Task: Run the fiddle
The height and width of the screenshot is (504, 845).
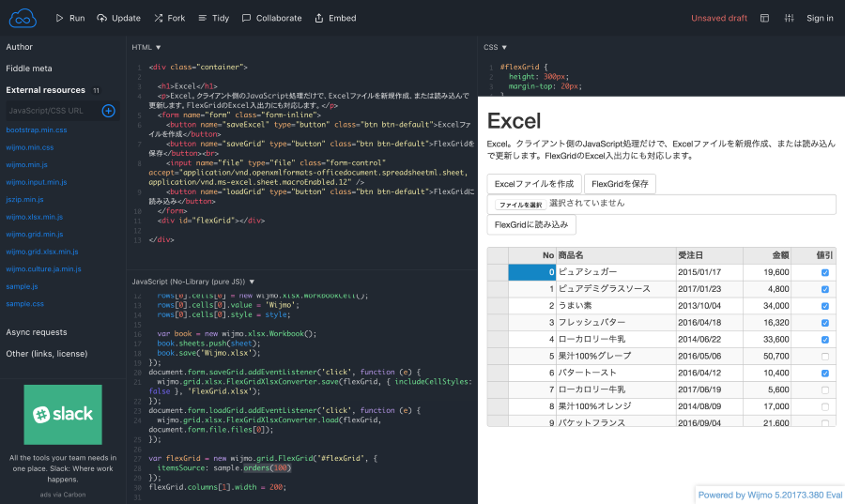Action: (x=70, y=19)
